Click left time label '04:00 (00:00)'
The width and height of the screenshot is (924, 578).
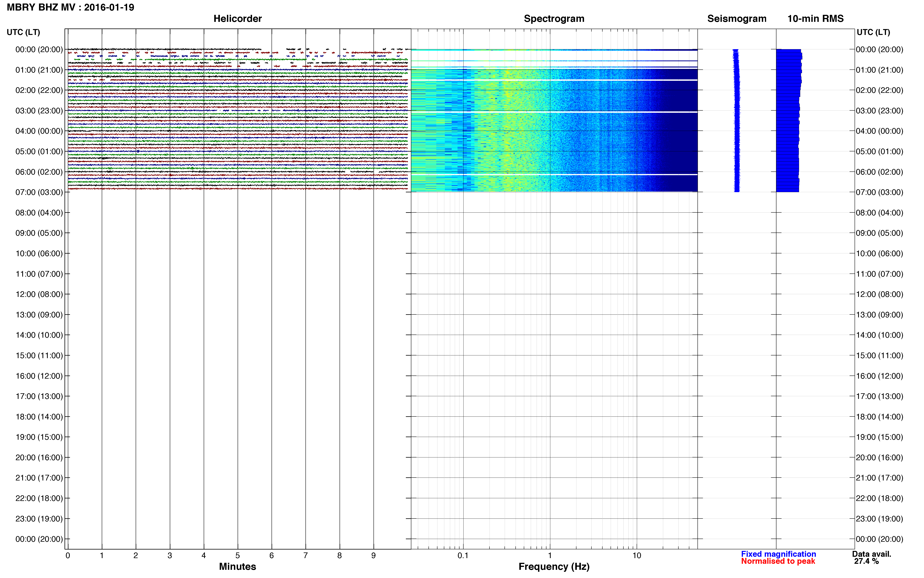39,131
